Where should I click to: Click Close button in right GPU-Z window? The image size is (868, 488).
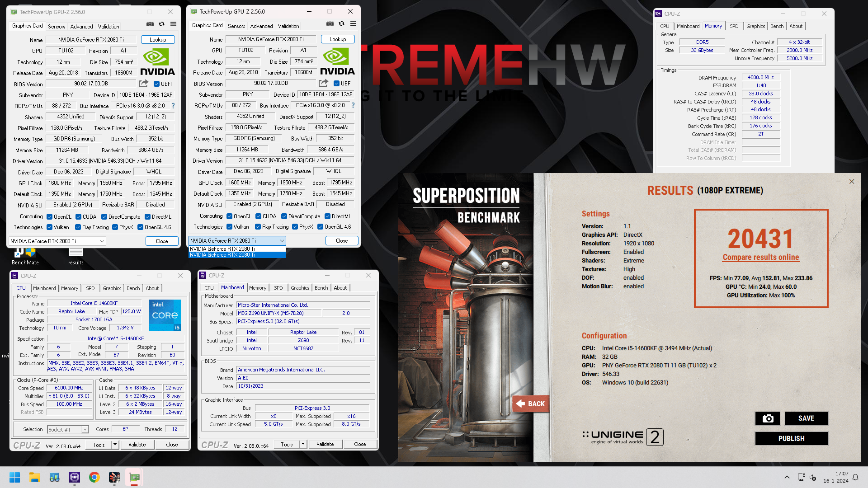pyautogui.click(x=342, y=241)
